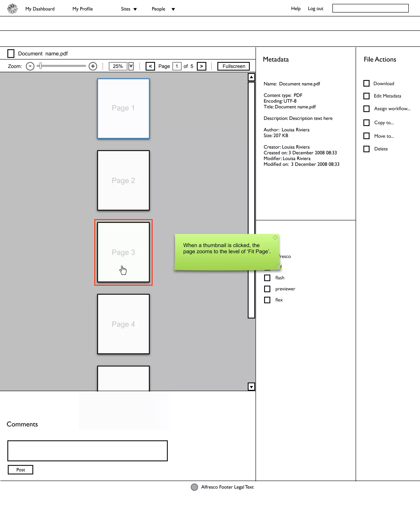Expand the People menu dropdown
The height and width of the screenshot is (513, 420).
coord(173,9)
